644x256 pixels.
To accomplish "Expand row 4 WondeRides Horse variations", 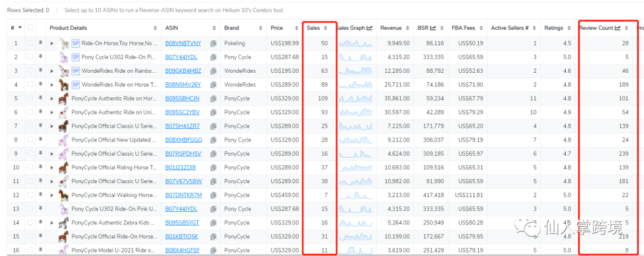I will coord(52,85).
